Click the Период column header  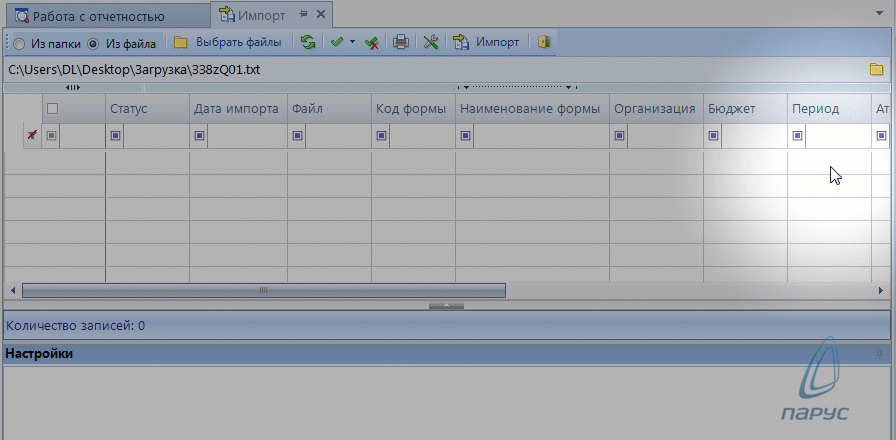point(829,109)
